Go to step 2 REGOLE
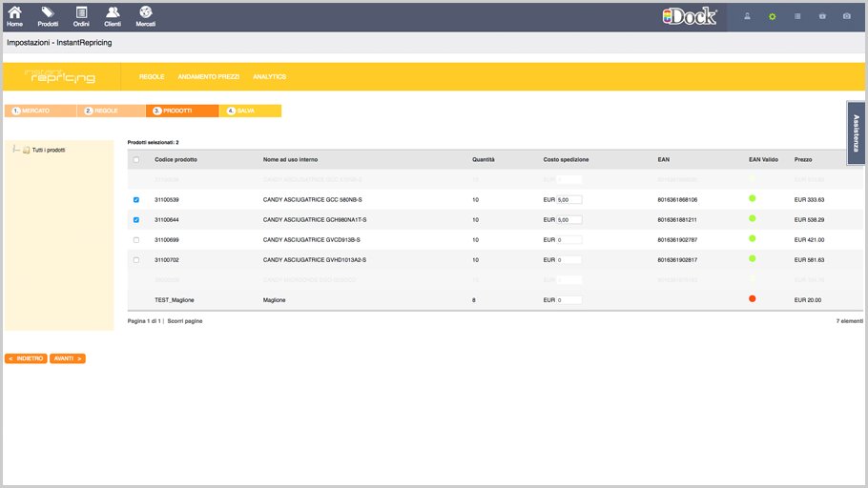868x488 pixels. coord(112,111)
